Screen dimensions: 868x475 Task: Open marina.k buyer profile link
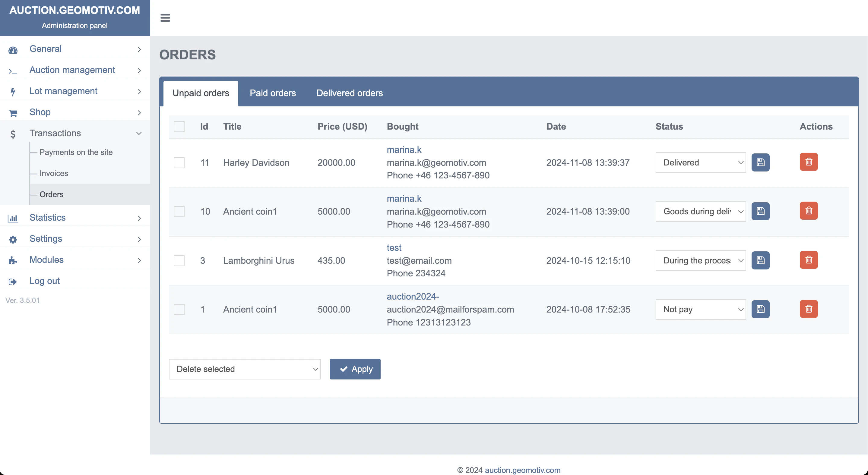(404, 149)
